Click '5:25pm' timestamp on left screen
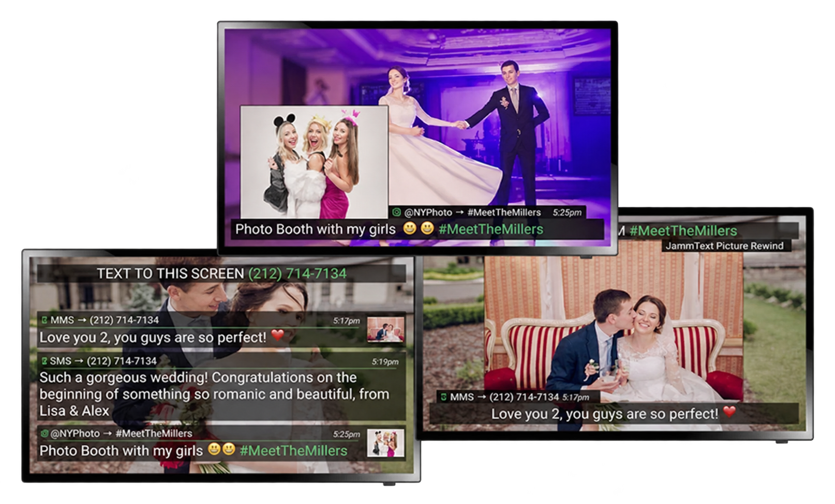 pyautogui.click(x=346, y=434)
